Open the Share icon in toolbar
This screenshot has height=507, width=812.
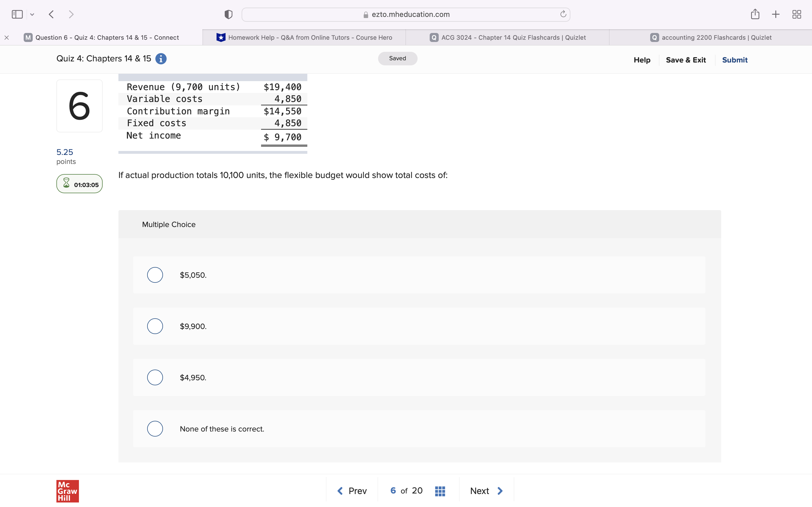point(755,14)
